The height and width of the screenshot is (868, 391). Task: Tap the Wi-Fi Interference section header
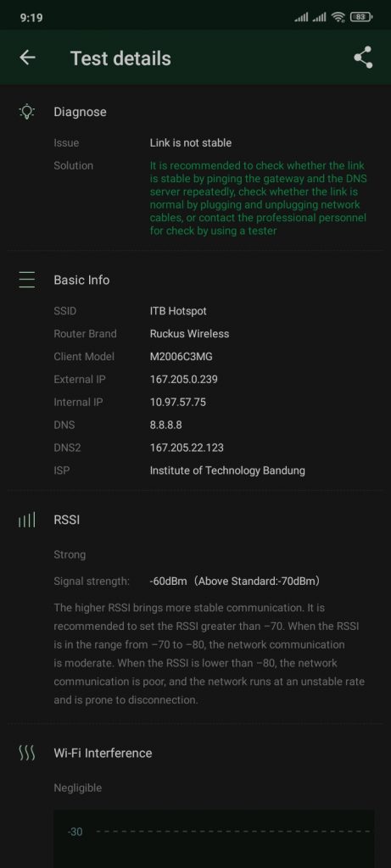pos(103,753)
